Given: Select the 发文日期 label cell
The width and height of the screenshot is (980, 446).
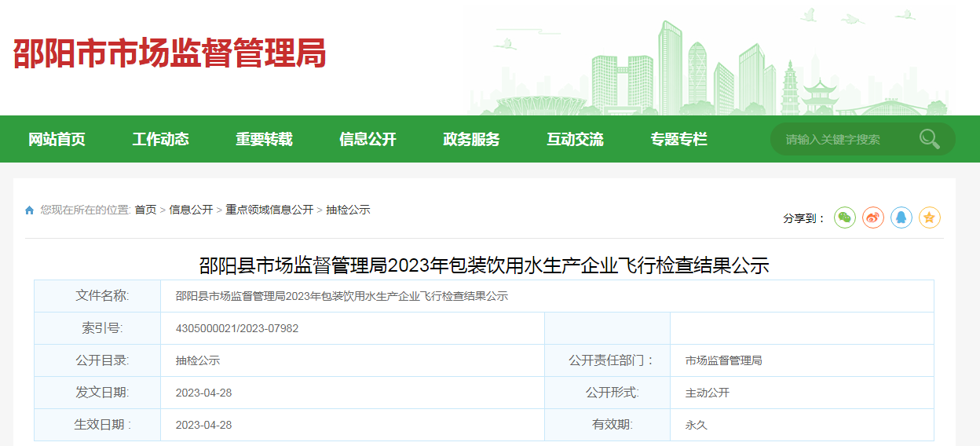Looking at the screenshot, I should pyautogui.click(x=97, y=393).
